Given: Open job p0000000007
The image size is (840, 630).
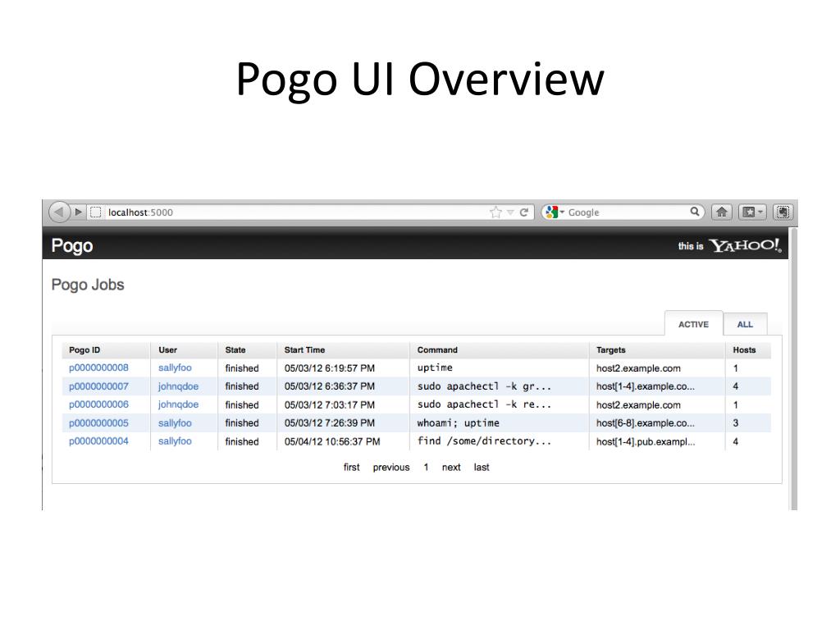Looking at the screenshot, I should coord(98,386).
